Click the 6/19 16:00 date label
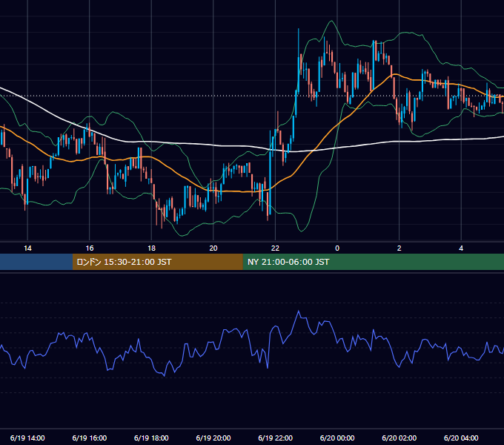The height and width of the screenshot is (445, 504). 90,438
